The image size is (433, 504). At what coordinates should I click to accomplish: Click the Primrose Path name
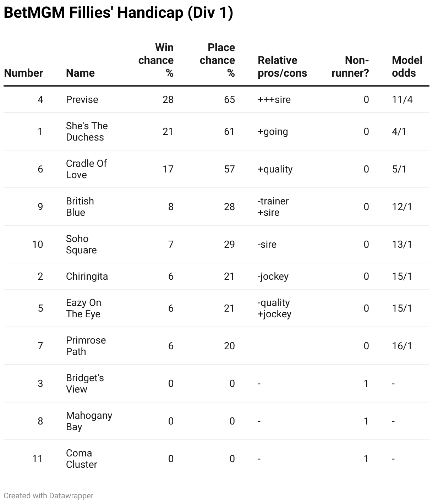86,346
